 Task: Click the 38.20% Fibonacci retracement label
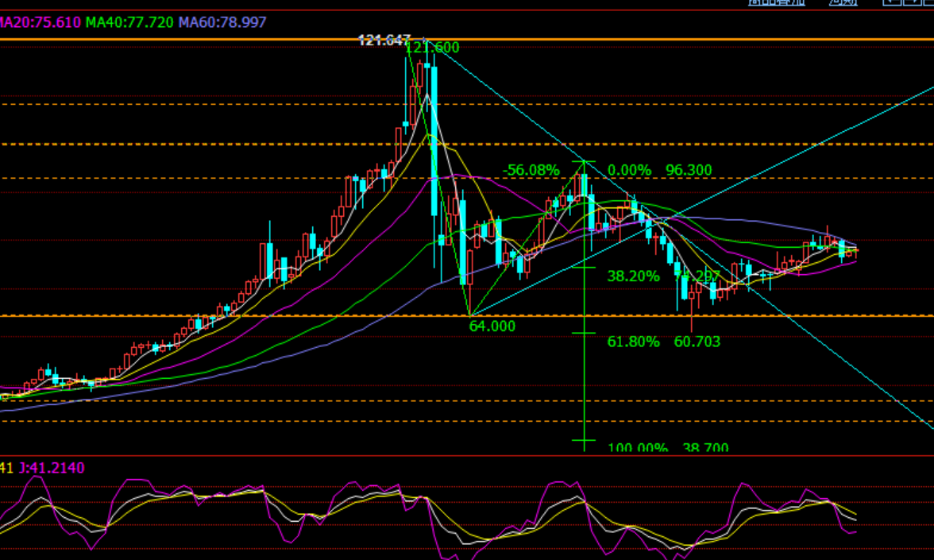click(633, 276)
